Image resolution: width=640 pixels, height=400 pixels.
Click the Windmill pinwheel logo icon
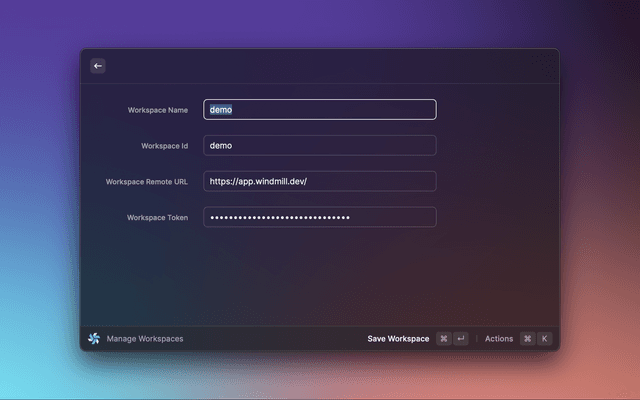click(94, 339)
